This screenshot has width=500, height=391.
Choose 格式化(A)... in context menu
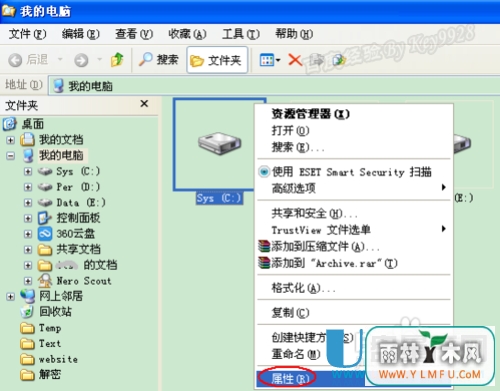click(303, 288)
